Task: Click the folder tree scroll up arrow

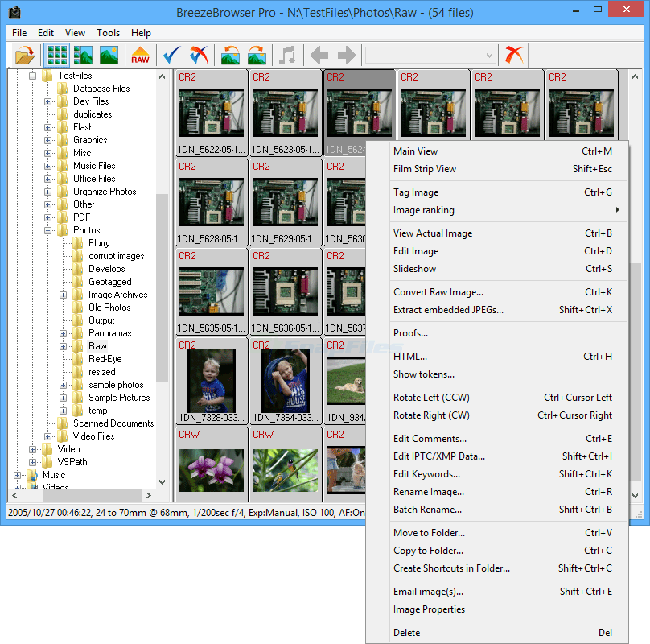Action: pos(162,76)
